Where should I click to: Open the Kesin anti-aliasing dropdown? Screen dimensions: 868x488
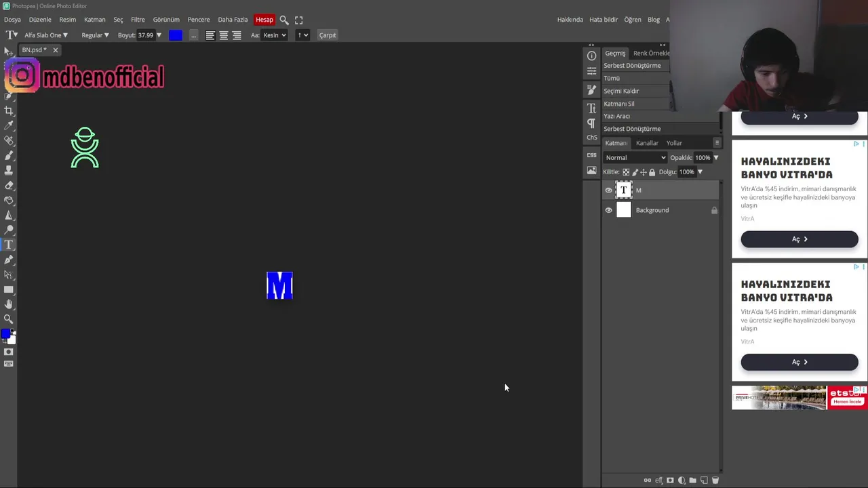[275, 35]
